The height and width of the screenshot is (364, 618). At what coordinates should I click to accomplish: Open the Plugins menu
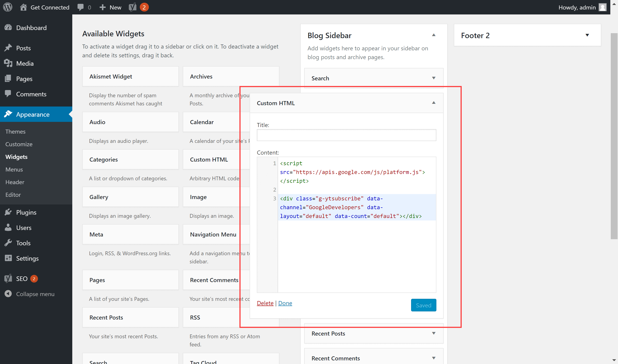(36, 212)
